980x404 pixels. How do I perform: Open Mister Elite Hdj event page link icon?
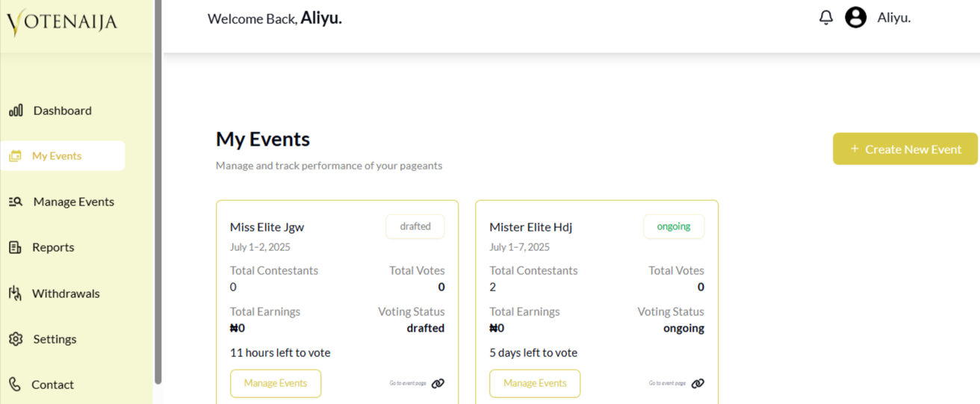click(698, 384)
